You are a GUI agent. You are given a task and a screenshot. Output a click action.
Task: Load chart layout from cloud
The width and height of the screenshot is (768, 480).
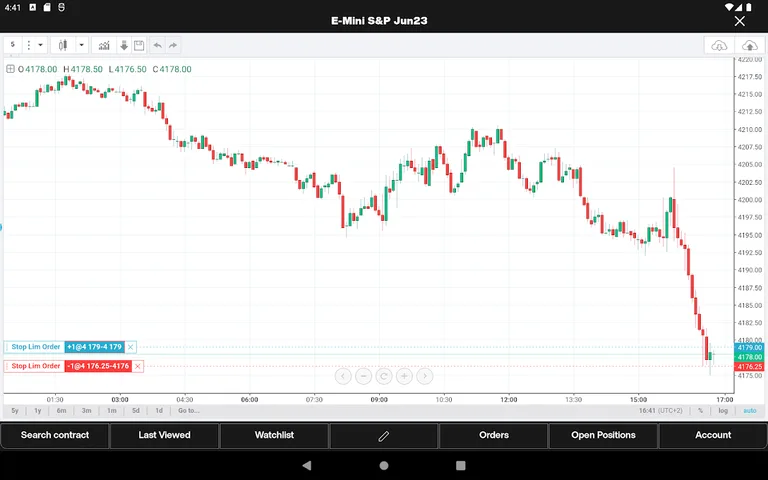719,46
